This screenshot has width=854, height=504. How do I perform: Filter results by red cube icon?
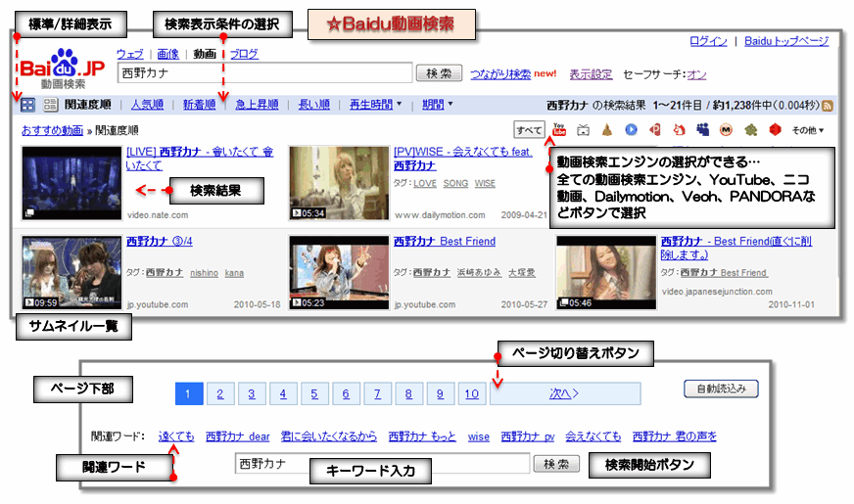tap(775, 129)
